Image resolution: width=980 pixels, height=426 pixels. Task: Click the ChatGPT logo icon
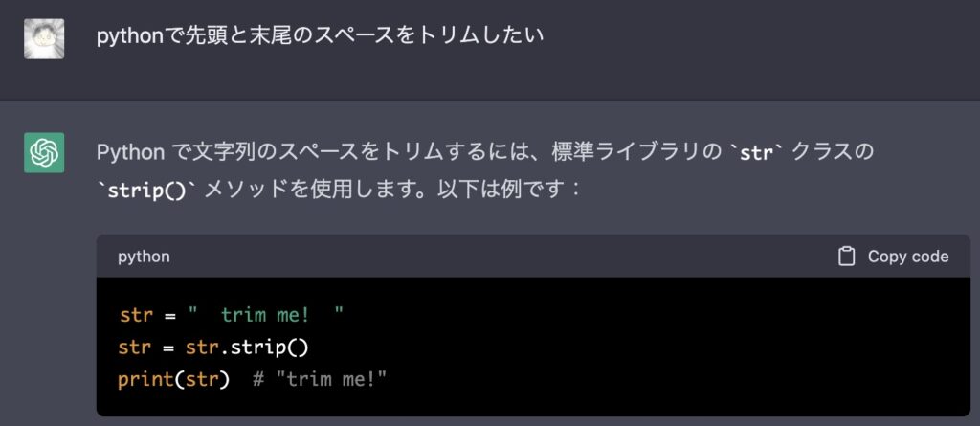coord(44,152)
